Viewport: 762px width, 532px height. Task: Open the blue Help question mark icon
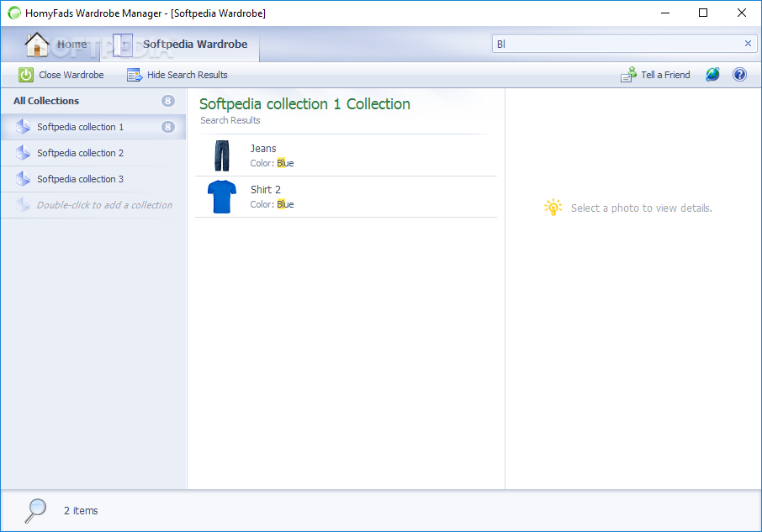tap(739, 74)
